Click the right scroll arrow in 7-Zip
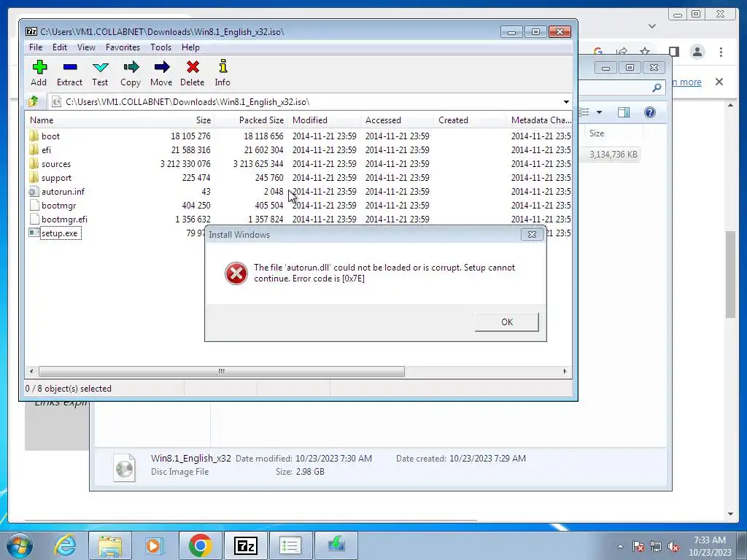This screenshot has width=747, height=560. click(x=565, y=371)
